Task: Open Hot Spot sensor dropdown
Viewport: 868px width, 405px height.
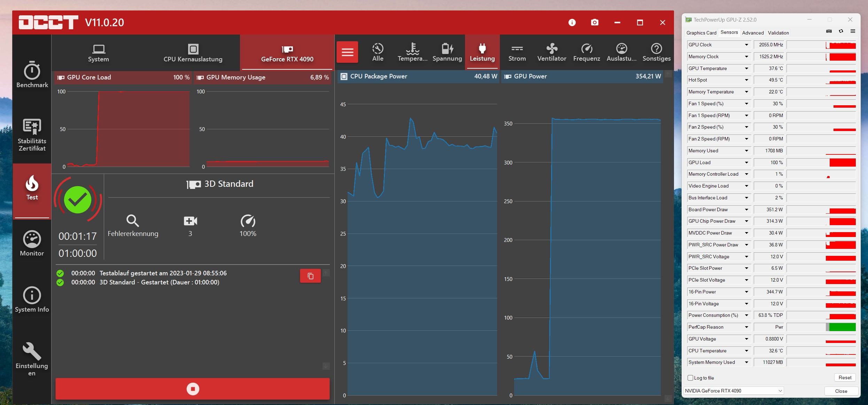Action: pos(746,80)
